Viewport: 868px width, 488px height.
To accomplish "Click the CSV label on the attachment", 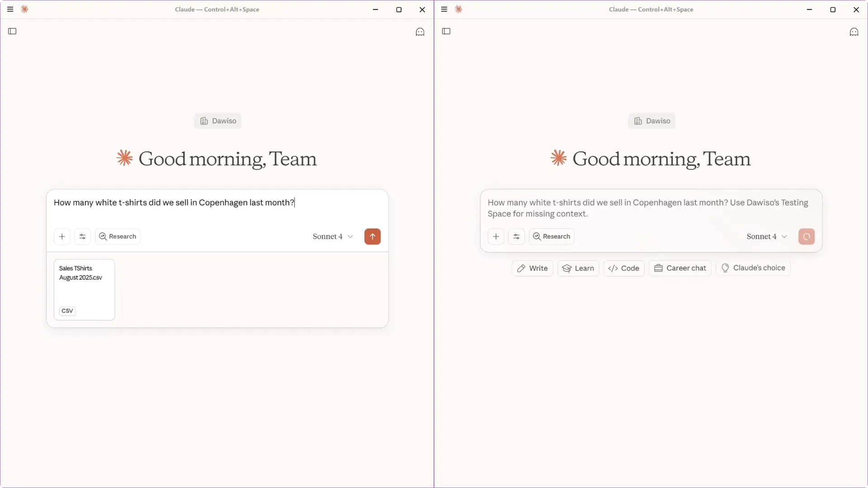I will point(67,311).
